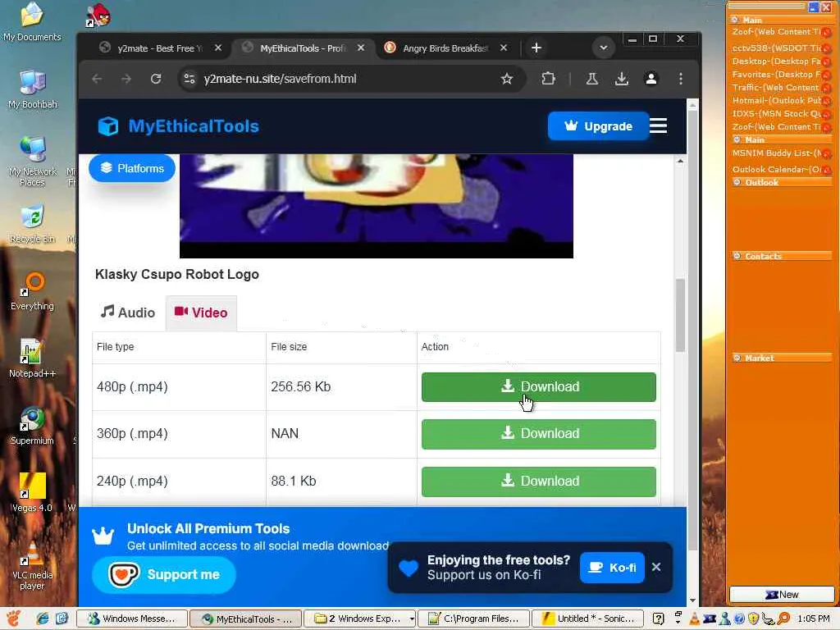This screenshot has height=630, width=840.
Task: Dismiss the Ko-fi support popup
Action: point(656,567)
